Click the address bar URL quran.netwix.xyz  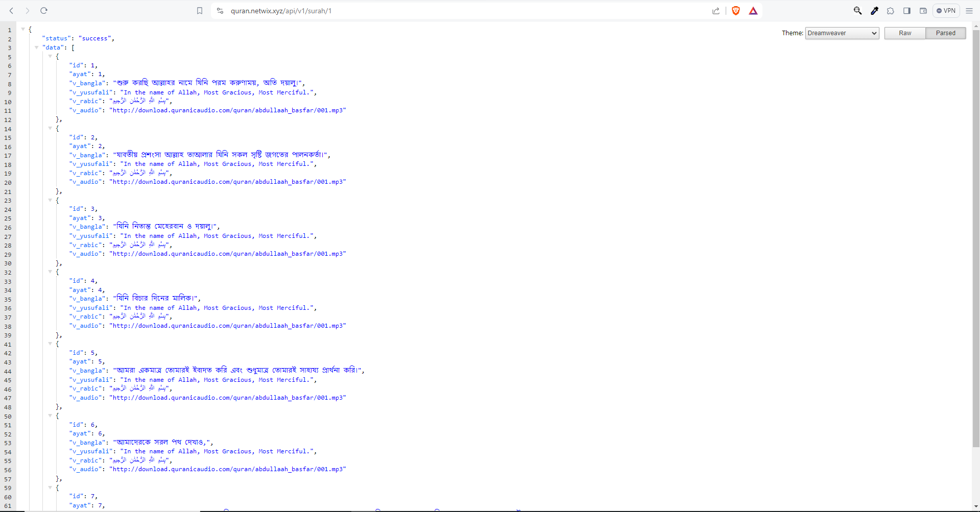281,11
